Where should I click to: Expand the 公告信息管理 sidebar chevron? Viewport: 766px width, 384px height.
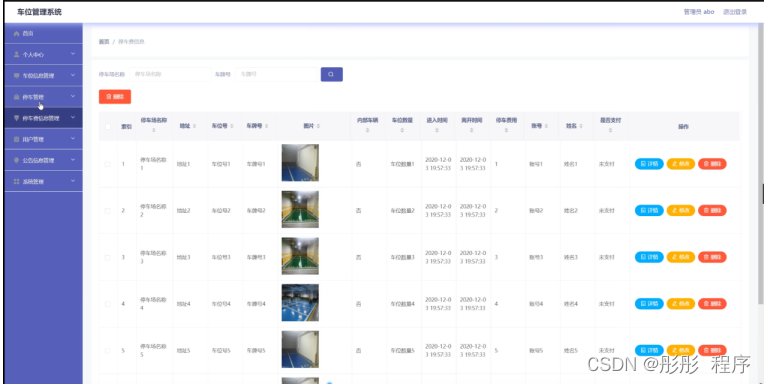click(73, 160)
